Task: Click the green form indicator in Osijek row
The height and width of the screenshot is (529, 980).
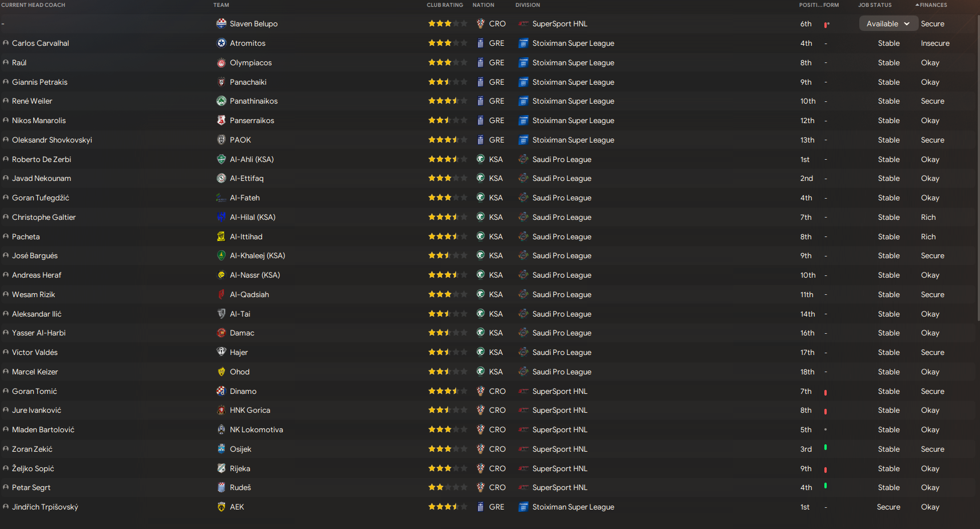Action: pyautogui.click(x=826, y=447)
